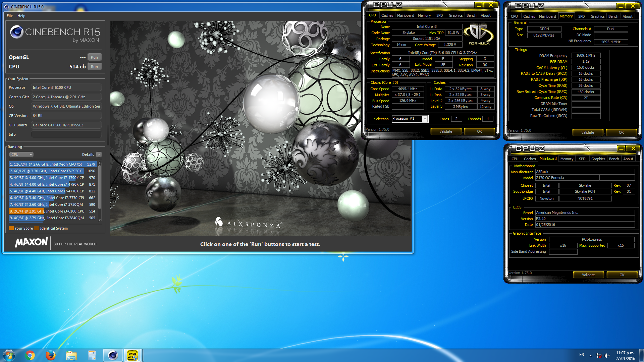
Task: Select ranking entry Intel Xeon CPU 1279
Action: pyautogui.click(x=53, y=164)
